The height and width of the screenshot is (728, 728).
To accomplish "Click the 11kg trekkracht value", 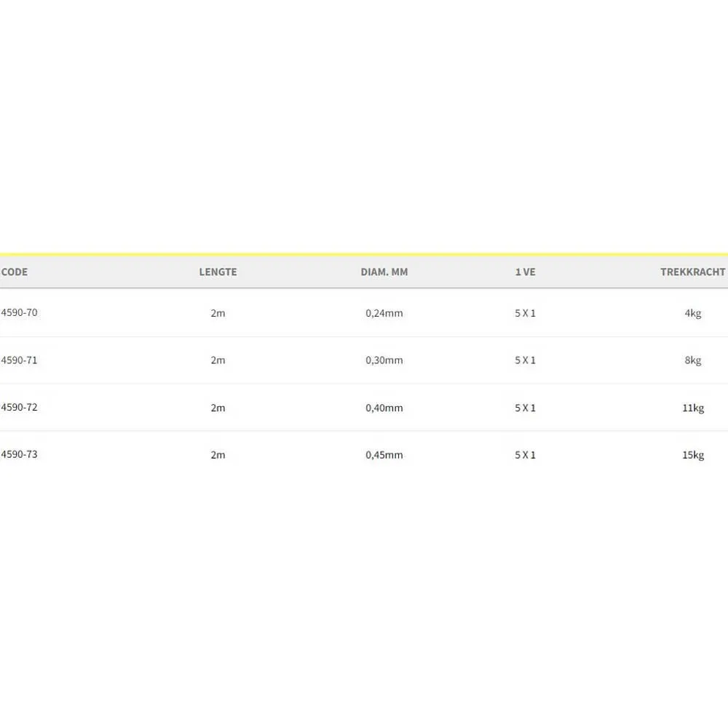I will [x=692, y=408].
